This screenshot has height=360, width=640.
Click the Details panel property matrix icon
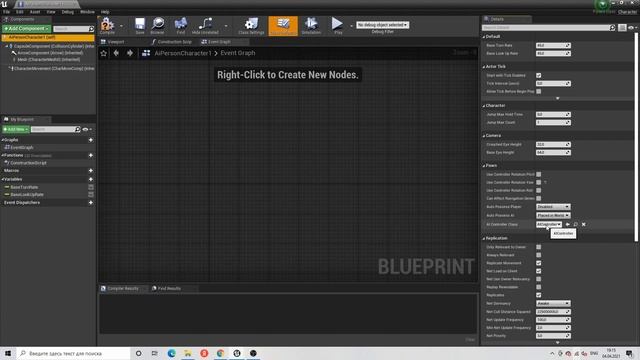click(x=622, y=27)
